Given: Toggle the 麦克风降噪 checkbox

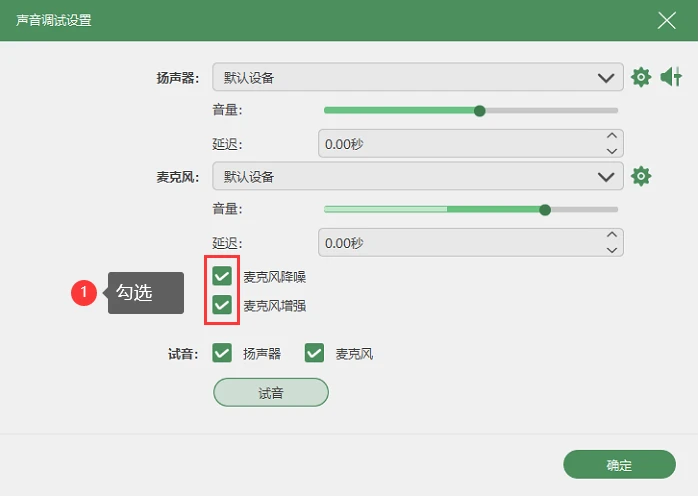Looking at the screenshot, I should click(x=222, y=276).
